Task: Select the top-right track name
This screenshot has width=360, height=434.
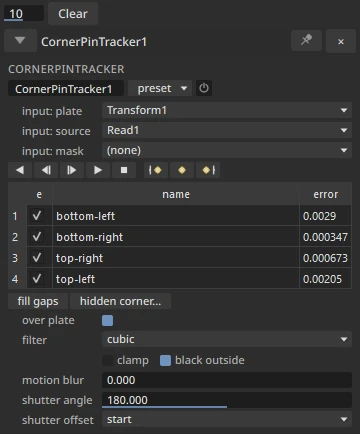Action: (176, 258)
